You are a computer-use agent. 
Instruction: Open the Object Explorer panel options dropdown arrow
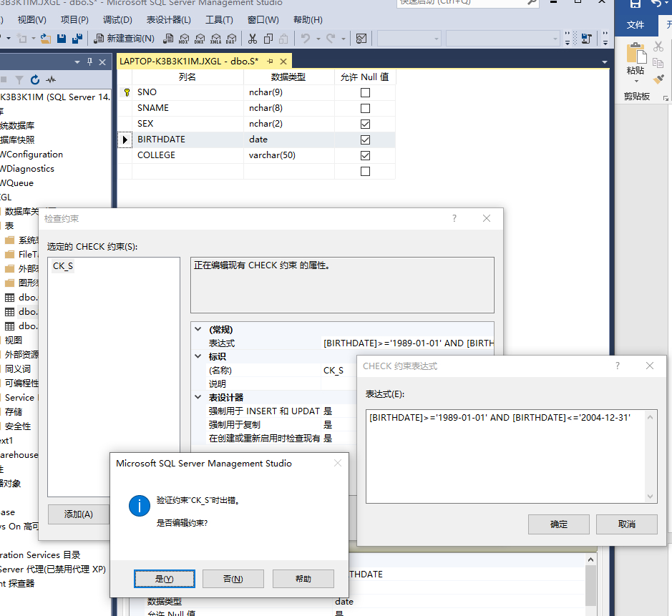pyautogui.click(x=77, y=62)
